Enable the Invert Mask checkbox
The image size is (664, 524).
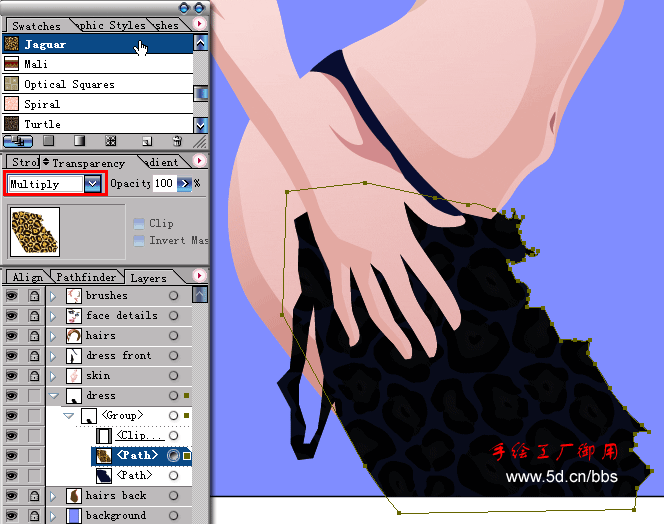[139, 241]
